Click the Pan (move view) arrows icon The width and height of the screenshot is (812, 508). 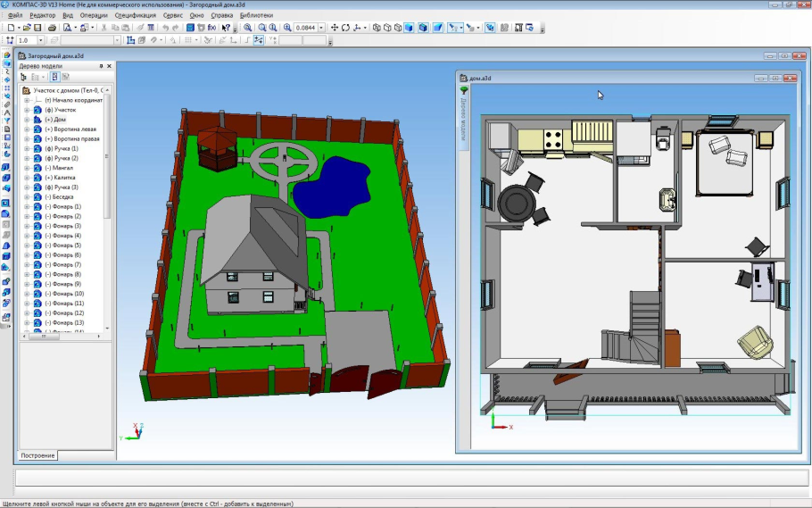click(x=335, y=28)
